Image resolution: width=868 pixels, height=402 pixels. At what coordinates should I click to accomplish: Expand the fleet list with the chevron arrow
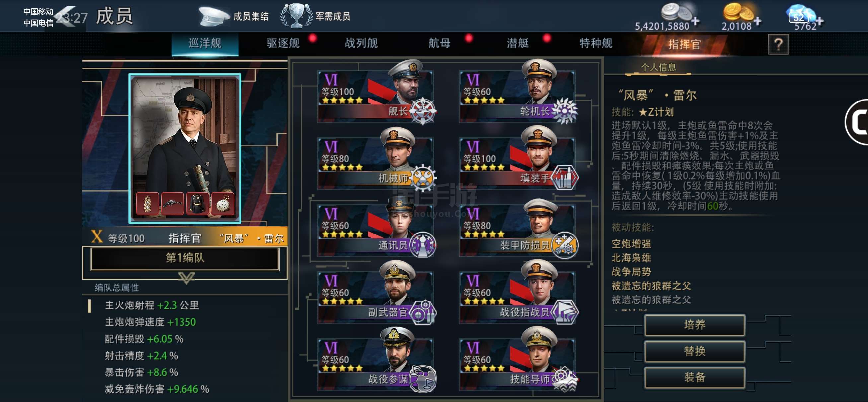pyautogui.click(x=186, y=278)
